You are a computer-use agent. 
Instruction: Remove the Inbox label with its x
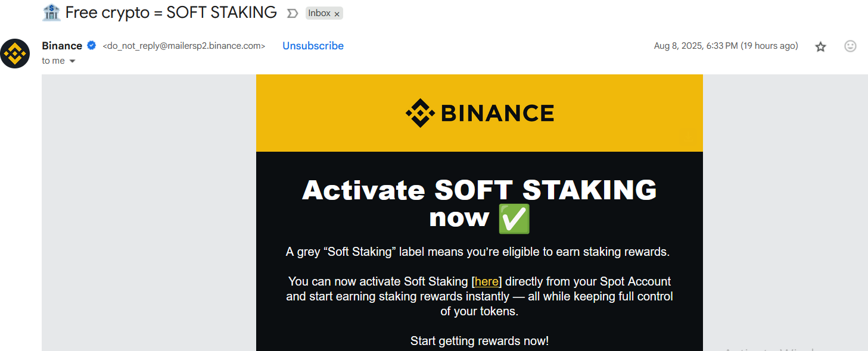tap(337, 14)
